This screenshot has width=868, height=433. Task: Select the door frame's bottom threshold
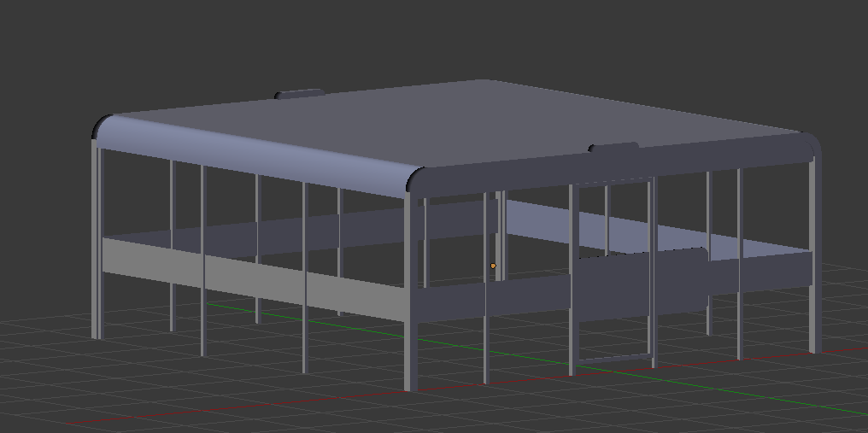click(613, 359)
